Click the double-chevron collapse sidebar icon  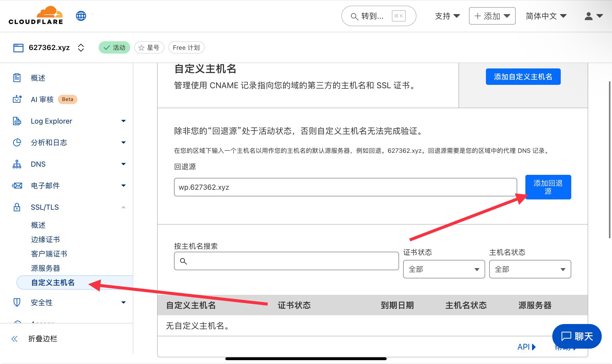(15, 339)
